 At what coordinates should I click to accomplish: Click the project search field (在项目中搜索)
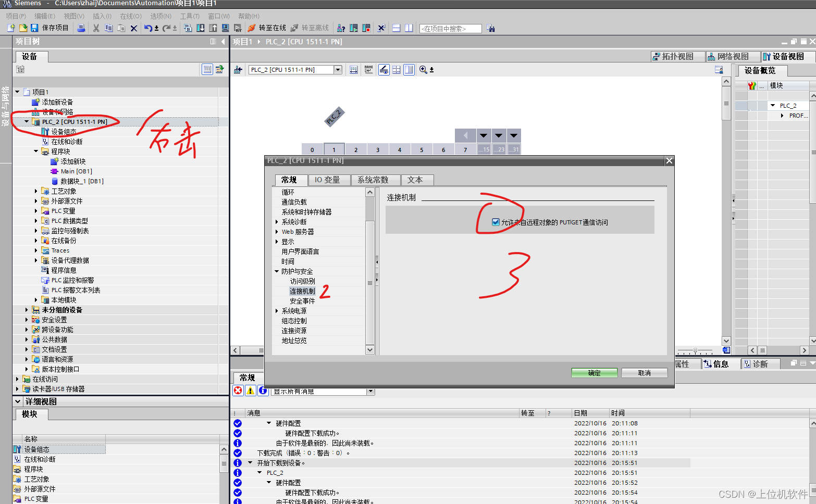point(451,29)
